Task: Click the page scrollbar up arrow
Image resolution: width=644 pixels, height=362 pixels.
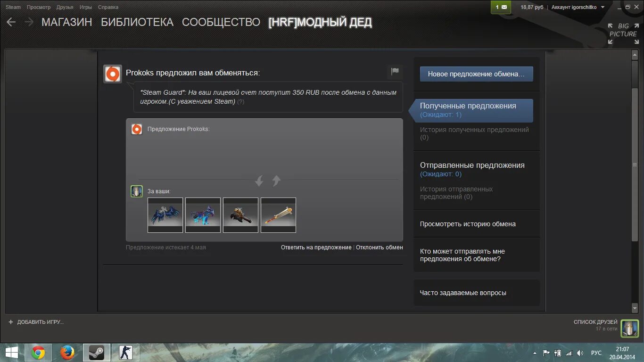Action: (635, 55)
